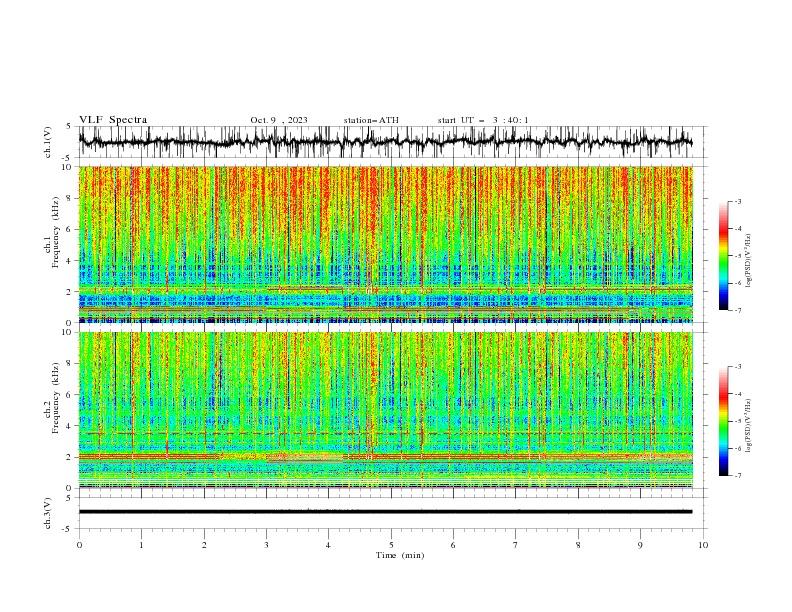
Task: Click time axis tick label "4"
Action: click(328, 545)
